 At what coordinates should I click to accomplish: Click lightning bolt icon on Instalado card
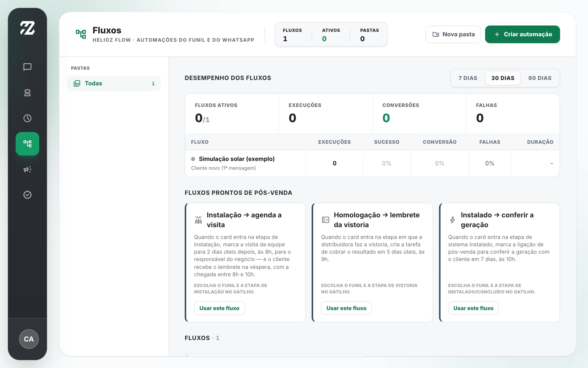click(x=453, y=220)
